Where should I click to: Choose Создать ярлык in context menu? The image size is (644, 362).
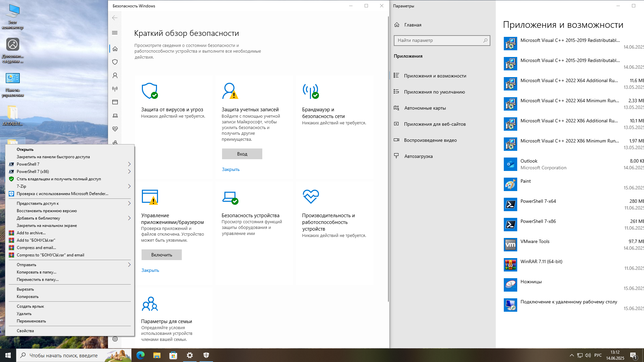[x=70, y=306]
